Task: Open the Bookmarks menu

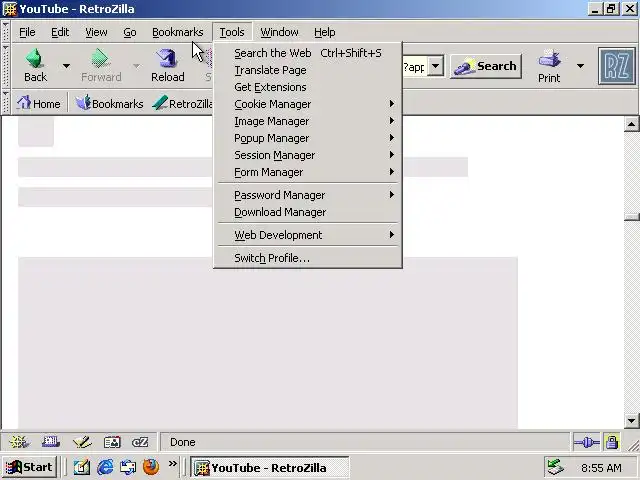Action: coord(178,32)
